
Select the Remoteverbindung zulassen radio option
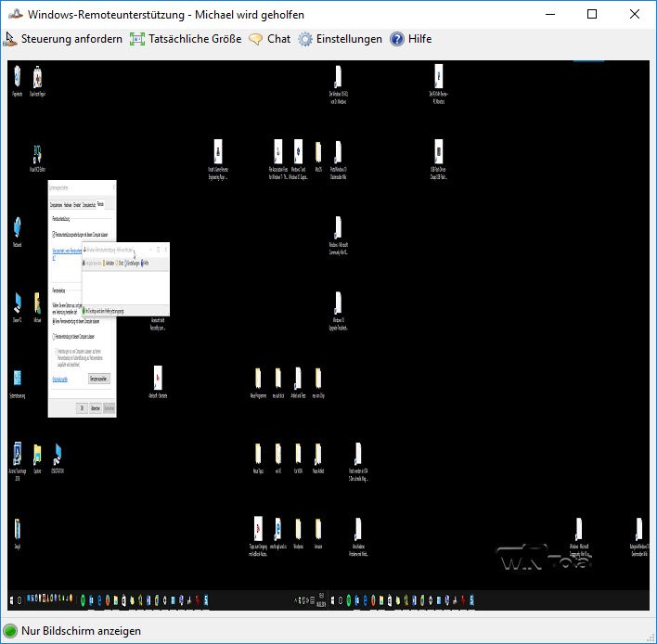click(54, 337)
